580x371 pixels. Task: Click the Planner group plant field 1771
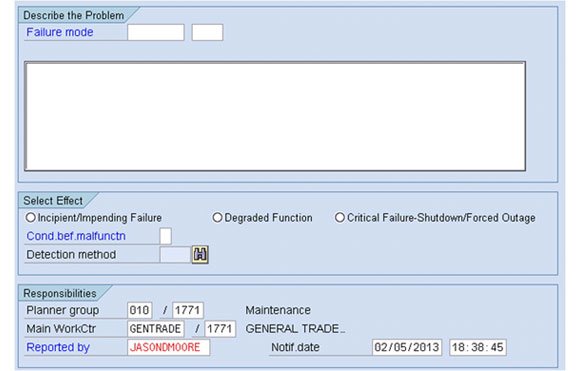[x=188, y=310]
